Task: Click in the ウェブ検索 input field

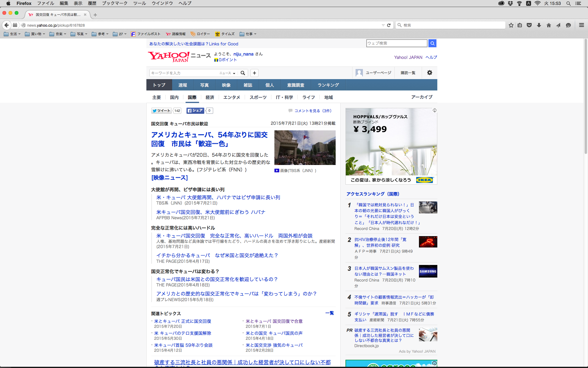Action: coord(396,43)
